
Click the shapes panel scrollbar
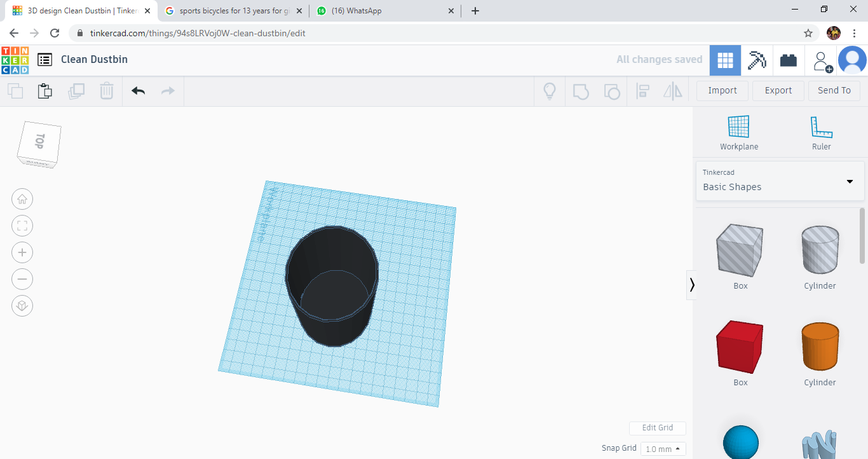pyautogui.click(x=862, y=235)
